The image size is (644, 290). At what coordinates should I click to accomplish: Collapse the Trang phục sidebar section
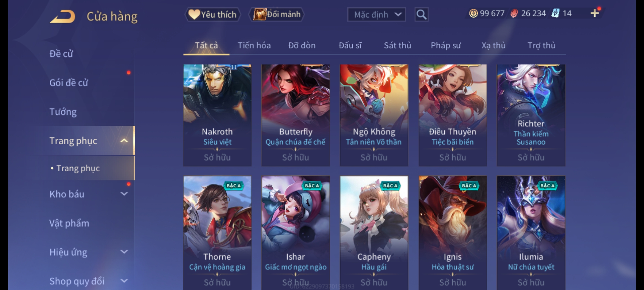pyautogui.click(x=124, y=141)
